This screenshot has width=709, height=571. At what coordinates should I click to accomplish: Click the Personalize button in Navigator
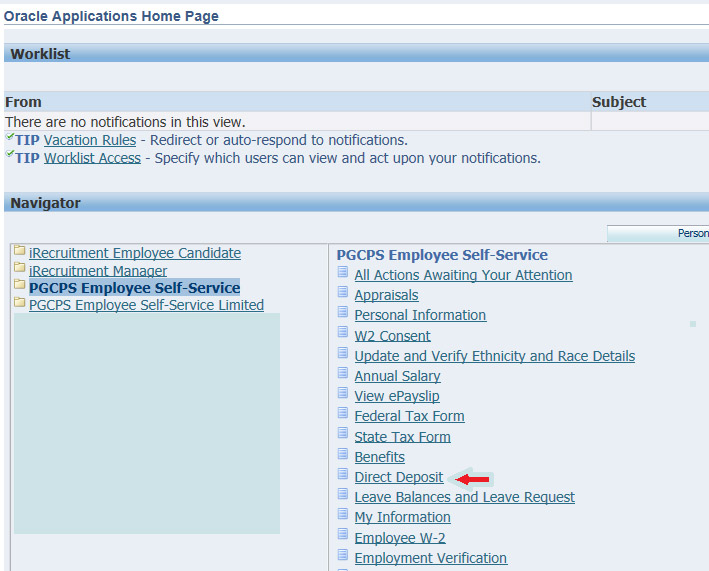[658, 233]
